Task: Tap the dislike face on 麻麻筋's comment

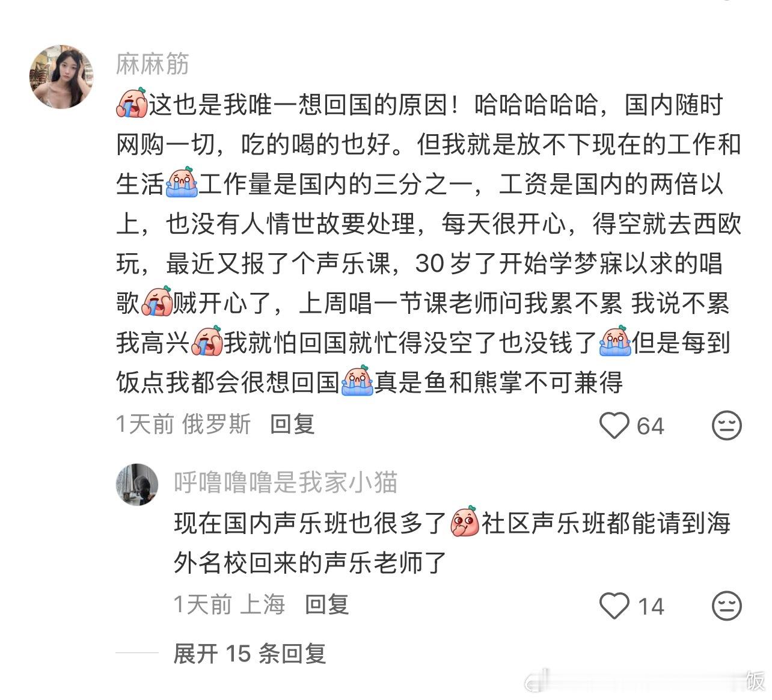Action: [726, 426]
